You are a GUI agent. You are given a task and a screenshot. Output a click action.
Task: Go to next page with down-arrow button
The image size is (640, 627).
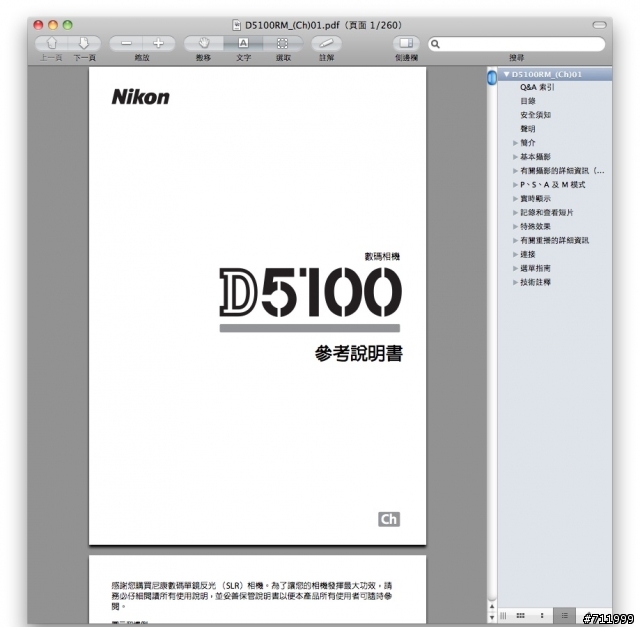[x=84, y=43]
